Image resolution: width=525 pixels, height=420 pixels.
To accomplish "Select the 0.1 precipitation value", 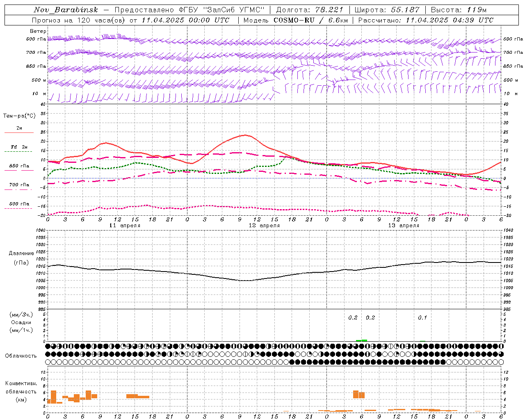I will pos(422,318).
